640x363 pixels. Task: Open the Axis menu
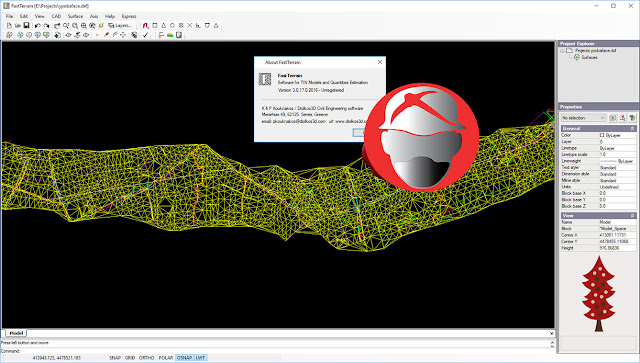click(x=94, y=16)
